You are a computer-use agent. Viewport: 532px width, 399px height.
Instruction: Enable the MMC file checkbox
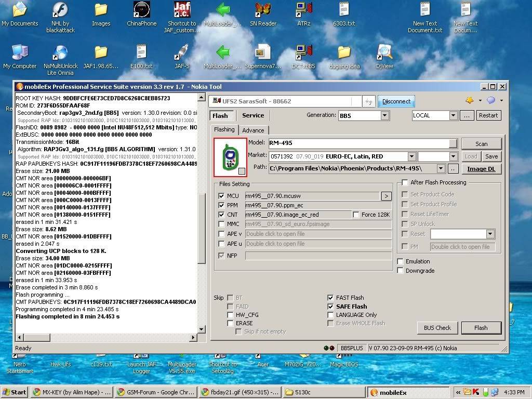221,224
